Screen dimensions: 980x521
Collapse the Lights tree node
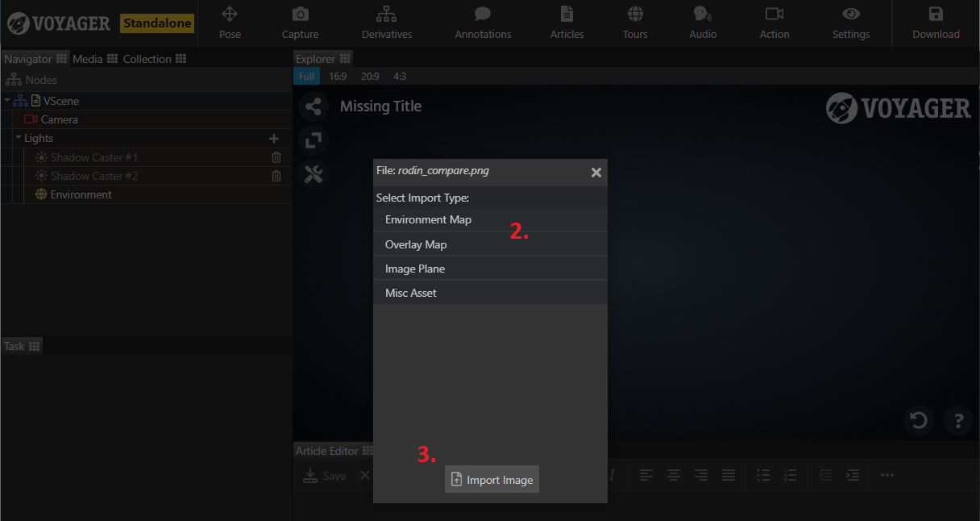click(19, 138)
